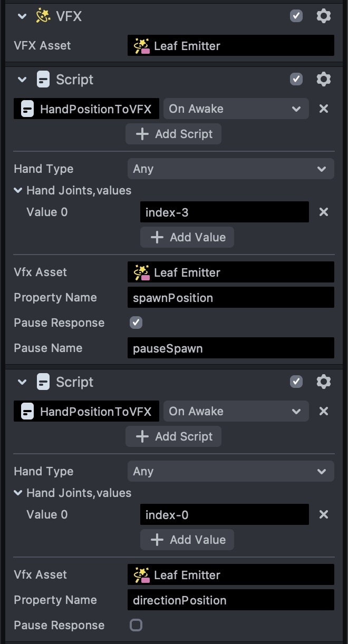The image size is (348, 644).
Task: Click the pauseSpawn Pause Name field
Action: (230, 348)
